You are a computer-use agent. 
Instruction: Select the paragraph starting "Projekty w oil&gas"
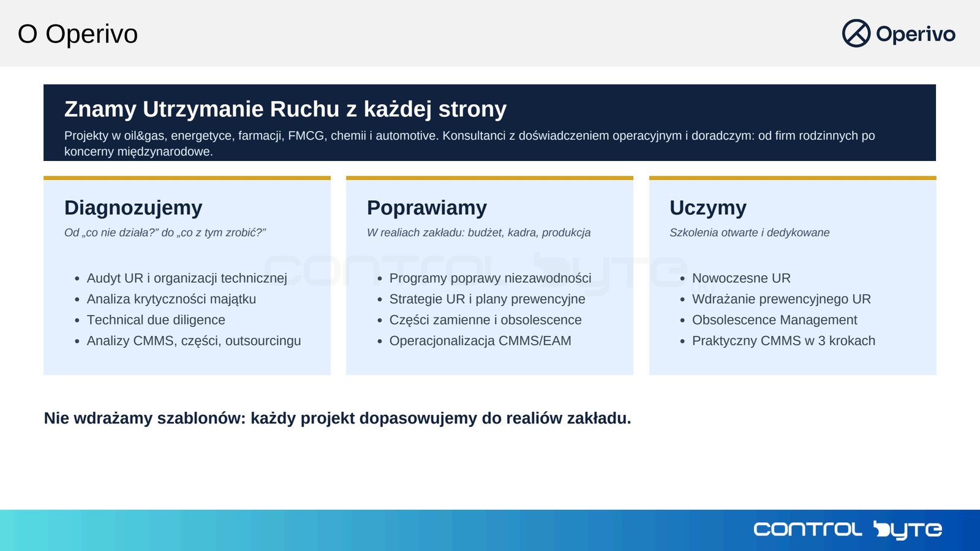470,143
